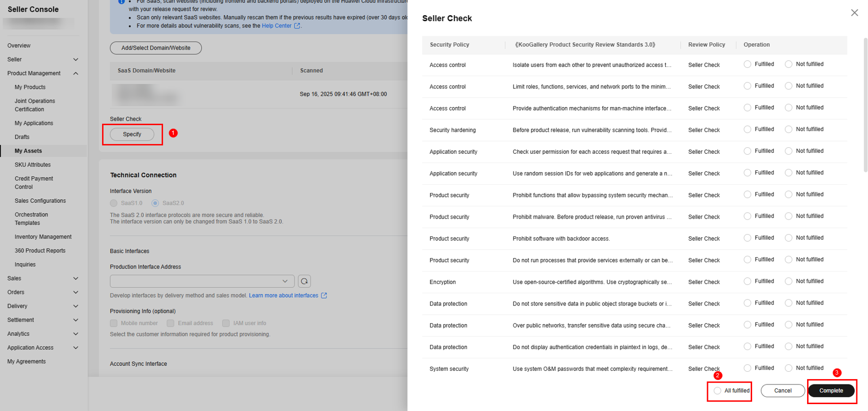868x411 pixels.
Task: Open Orchestration Templates
Action: point(31,219)
